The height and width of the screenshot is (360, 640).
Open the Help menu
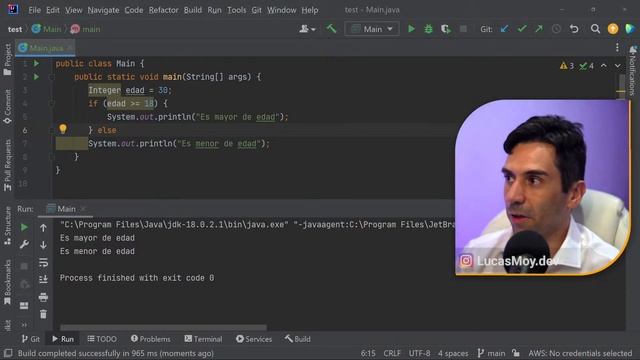point(310,10)
